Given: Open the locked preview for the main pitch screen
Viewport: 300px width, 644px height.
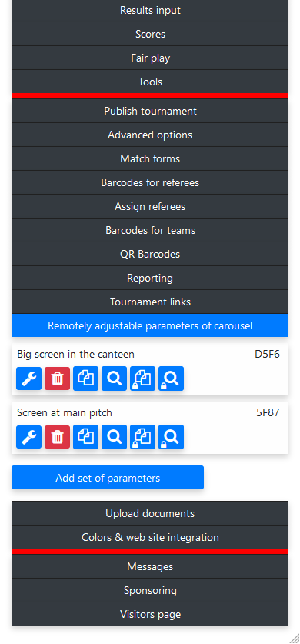Looking at the screenshot, I should tap(171, 437).
